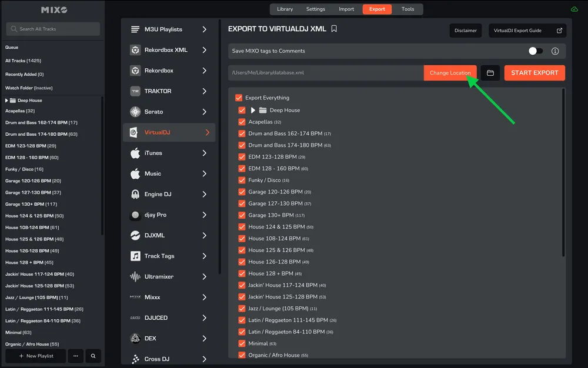The width and height of the screenshot is (588, 368).
Task: Switch to the Library tab
Action: tap(285, 9)
